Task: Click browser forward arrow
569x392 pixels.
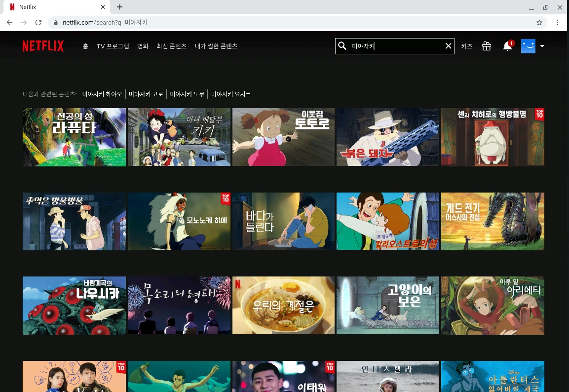Action: [24, 23]
